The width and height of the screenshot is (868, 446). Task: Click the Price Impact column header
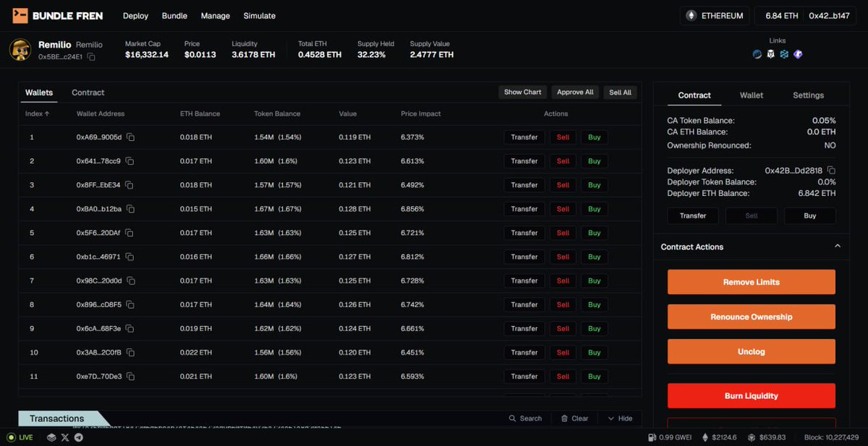pos(421,113)
